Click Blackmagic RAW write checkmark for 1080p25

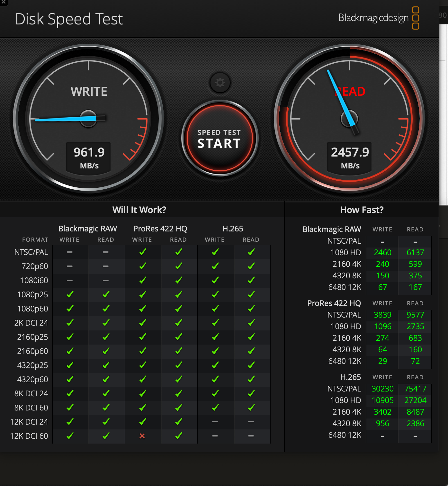pyautogui.click(x=70, y=294)
